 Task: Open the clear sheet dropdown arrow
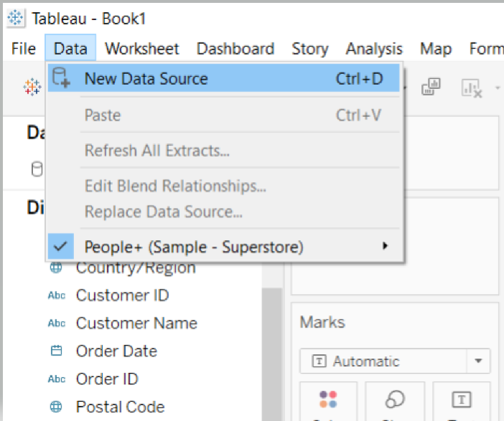tap(498, 87)
